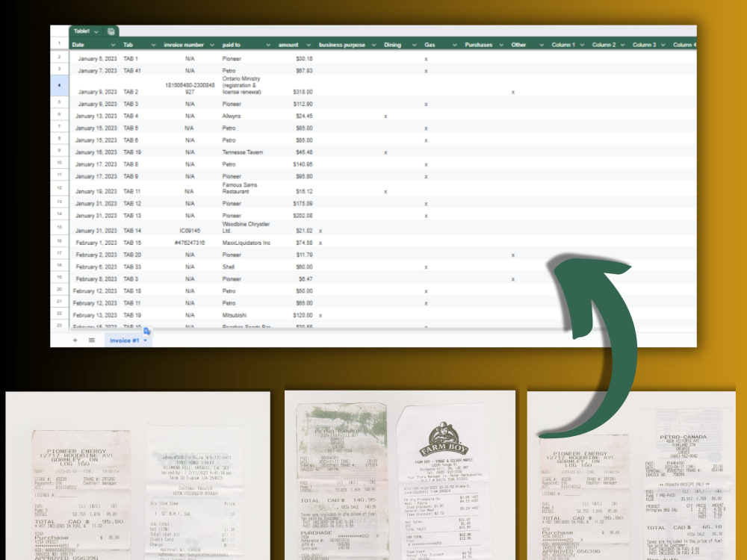Select the TAB 20 cell

point(132,255)
